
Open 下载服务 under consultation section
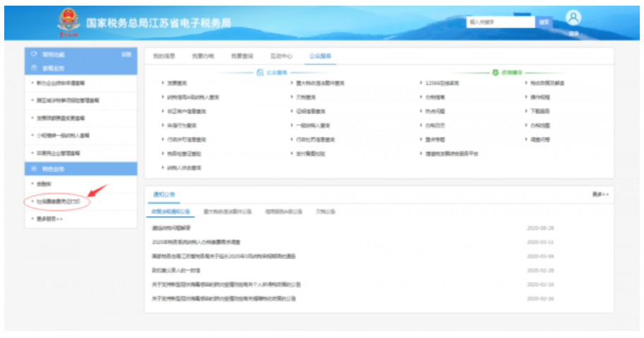point(539,111)
